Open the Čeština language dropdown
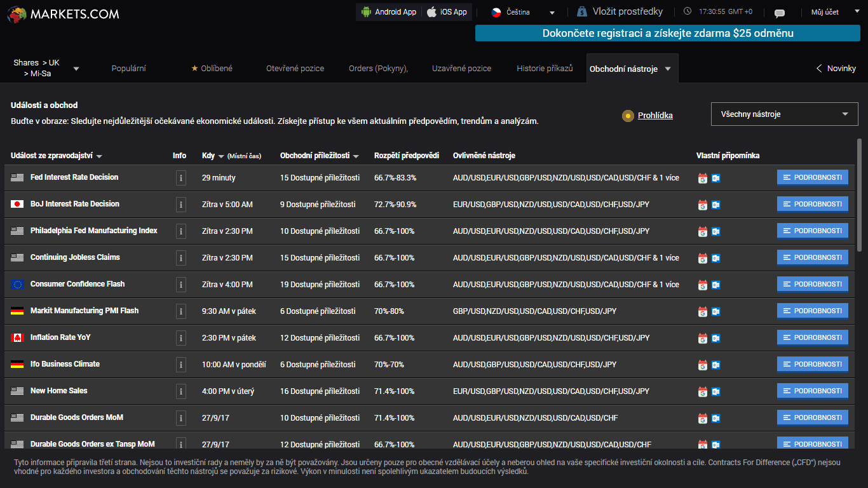Screen dimensions: 868x488 coord(523,12)
